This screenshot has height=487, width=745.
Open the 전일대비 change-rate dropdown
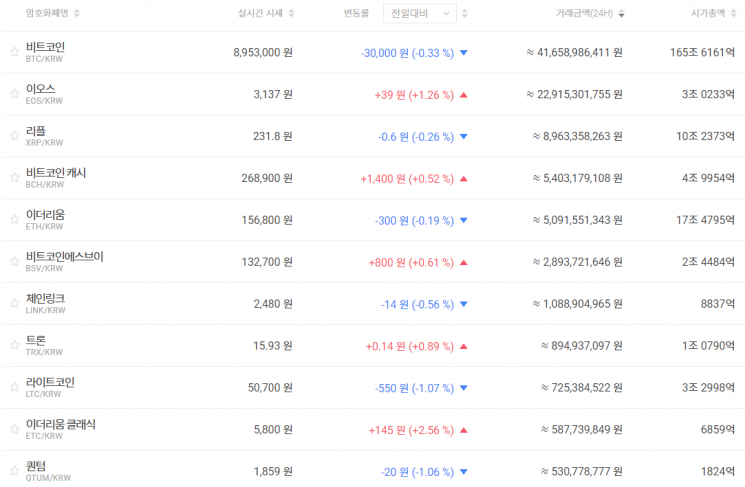point(420,13)
